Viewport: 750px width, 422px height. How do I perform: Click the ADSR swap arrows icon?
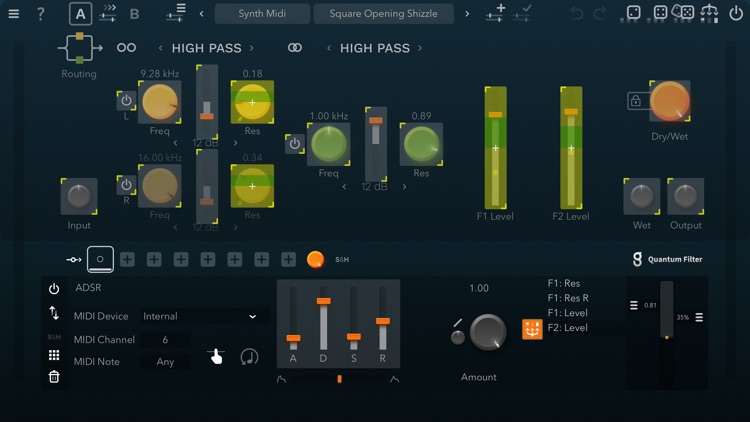pyautogui.click(x=54, y=313)
